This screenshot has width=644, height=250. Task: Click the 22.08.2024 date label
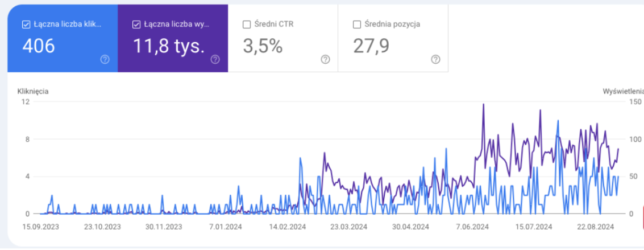(596, 226)
